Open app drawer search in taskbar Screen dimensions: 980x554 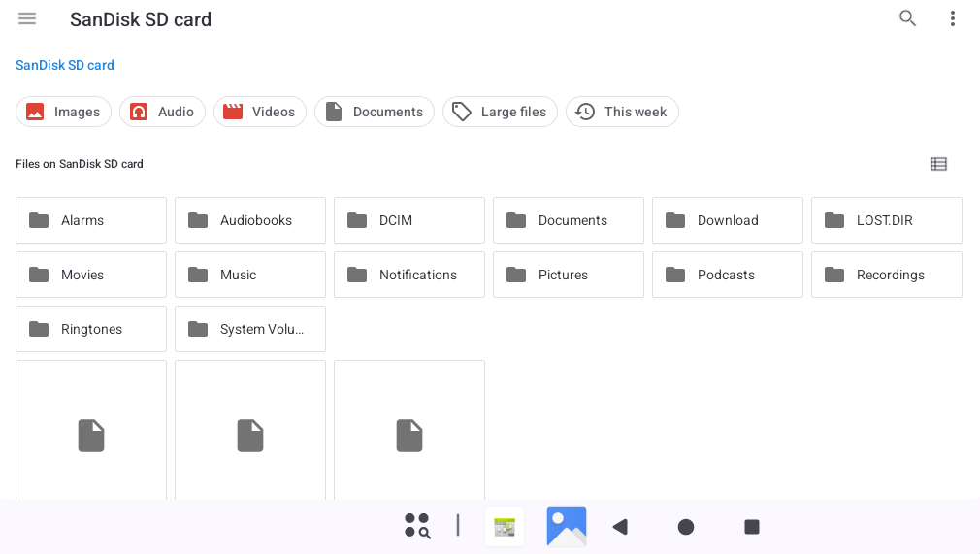point(417,526)
